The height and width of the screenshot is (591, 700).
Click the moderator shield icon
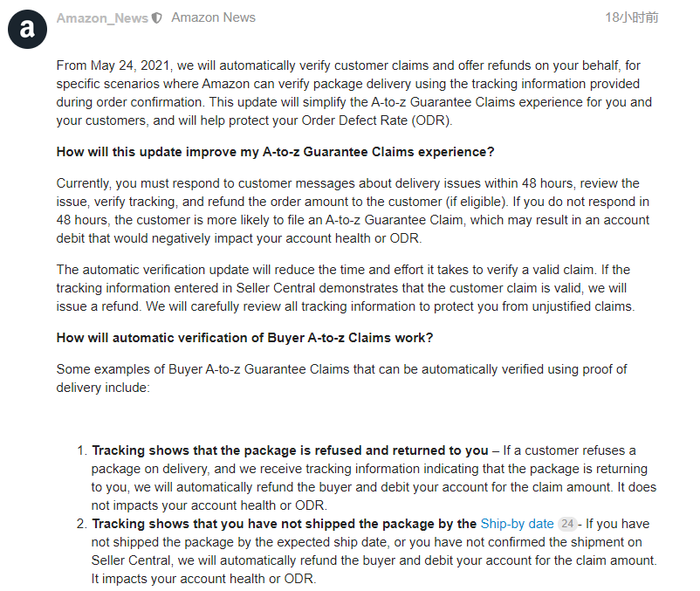157,18
